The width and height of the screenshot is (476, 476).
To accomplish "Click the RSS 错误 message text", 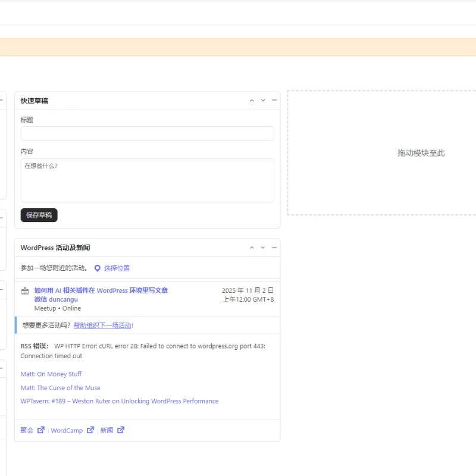I will click(x=143, y=351).
